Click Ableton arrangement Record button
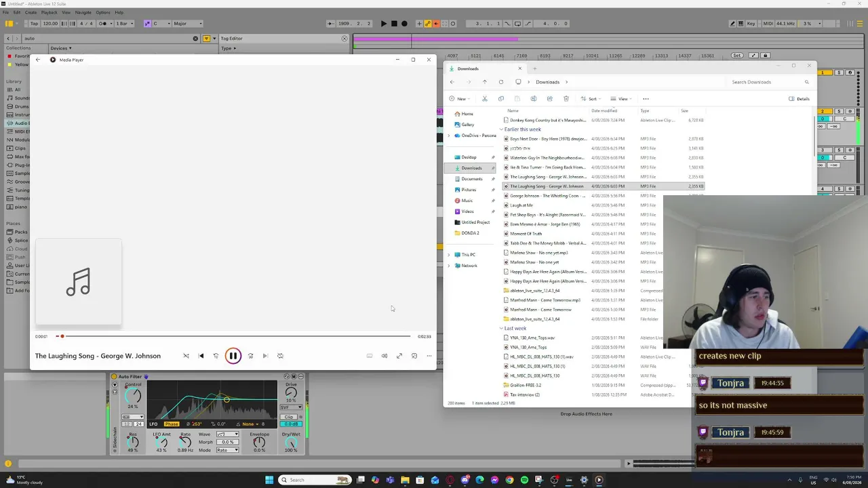 (405, 24)
